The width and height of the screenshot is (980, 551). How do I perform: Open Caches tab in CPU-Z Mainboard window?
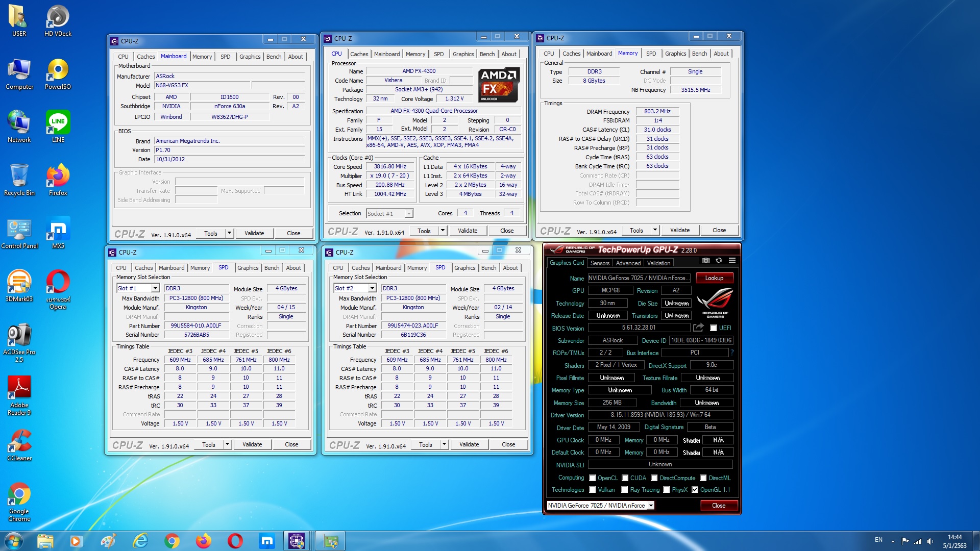pyautogui.click(x=145, y=57)
